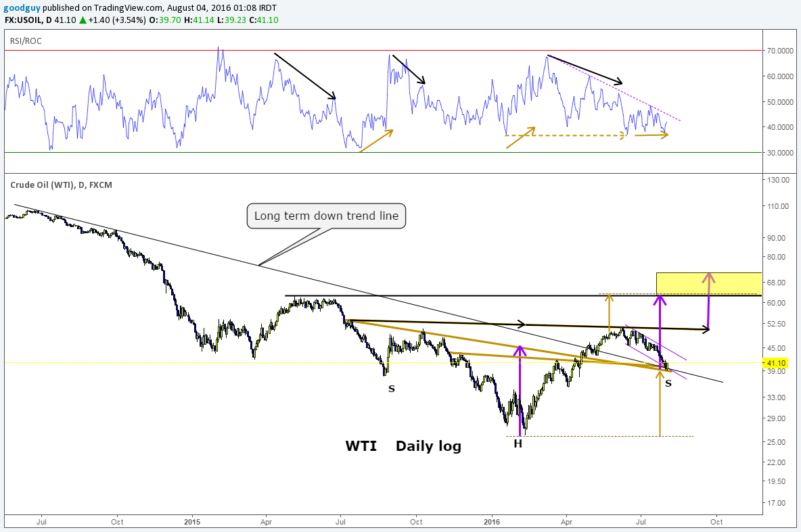Click the right S shoulder label
Viewport: 801px width, 532px height.
[668, 383]
